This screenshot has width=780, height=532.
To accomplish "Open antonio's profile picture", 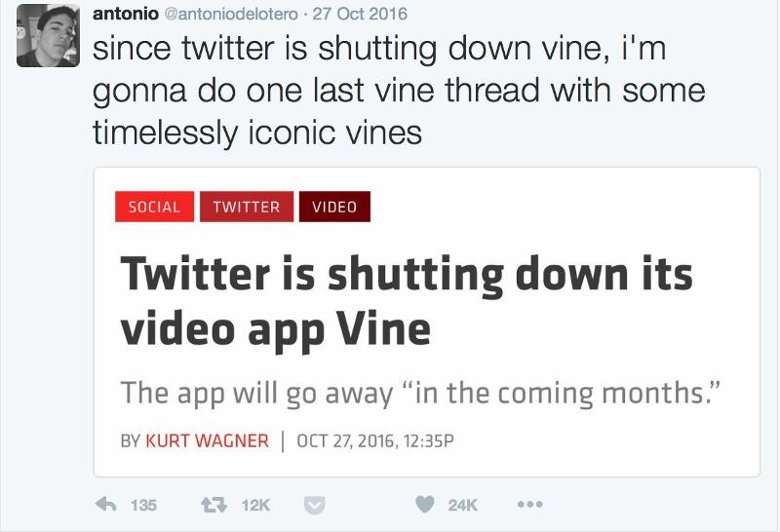I will click(48, 35).
